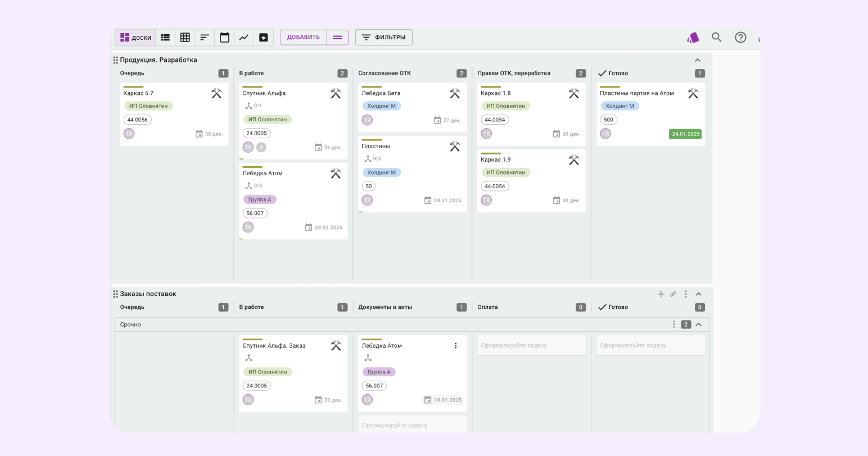Collapse the Продукция. Разработка board
The image size is (868, 456).
pos(698,60)
